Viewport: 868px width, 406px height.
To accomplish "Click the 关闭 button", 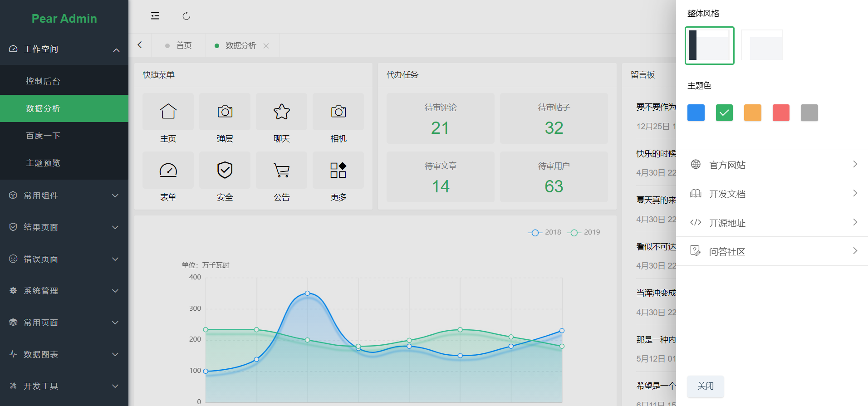I will tap(705, 386).
